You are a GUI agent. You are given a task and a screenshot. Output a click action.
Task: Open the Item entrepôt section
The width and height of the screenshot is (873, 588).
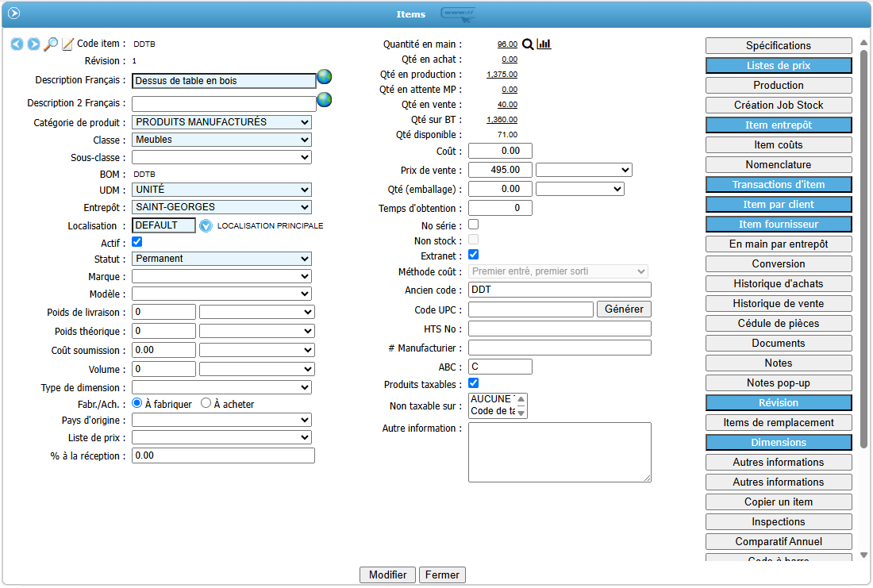779,125
